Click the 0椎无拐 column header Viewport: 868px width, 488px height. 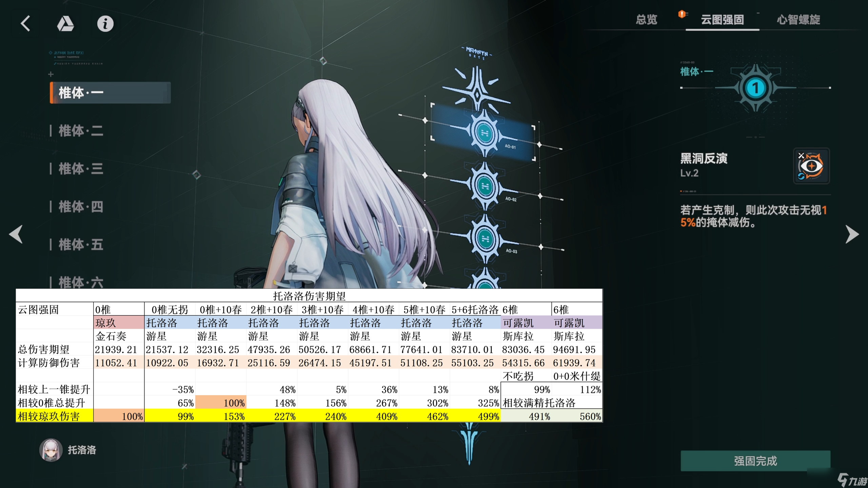[170, 309]
